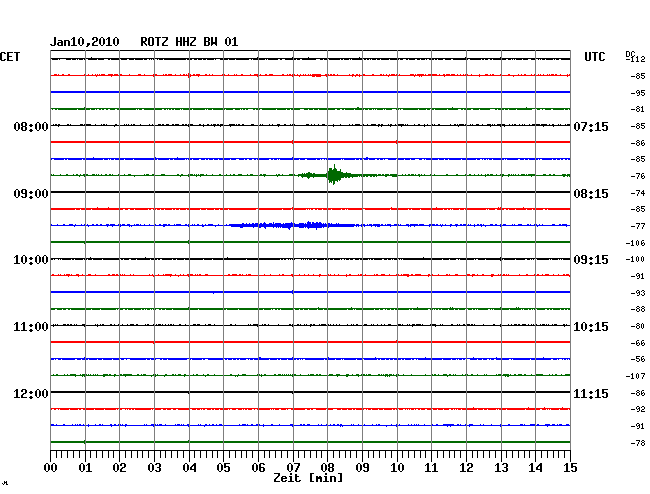Click the DC value -77
Viewport: 650px width, 494px height.
[638, 226]
